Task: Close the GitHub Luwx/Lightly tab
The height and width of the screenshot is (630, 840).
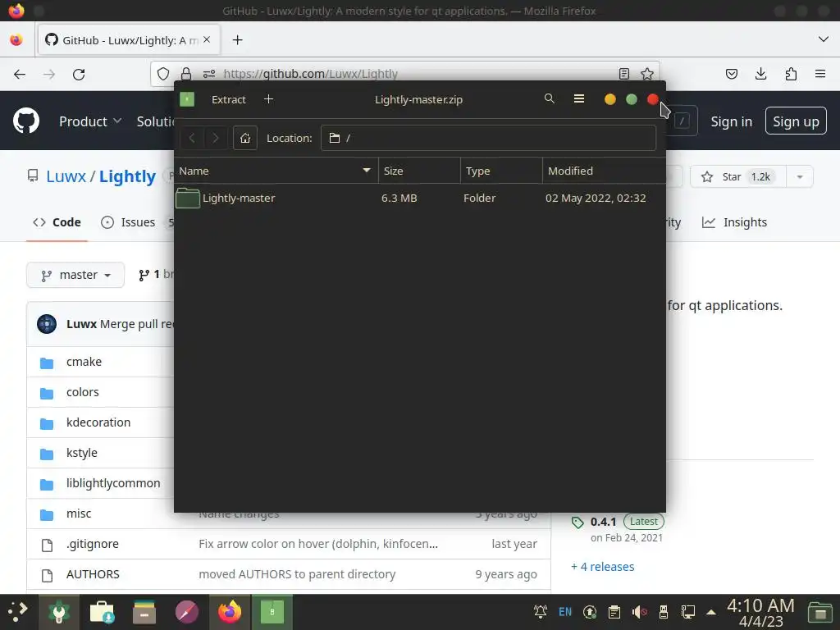Action: coord(207,40)
